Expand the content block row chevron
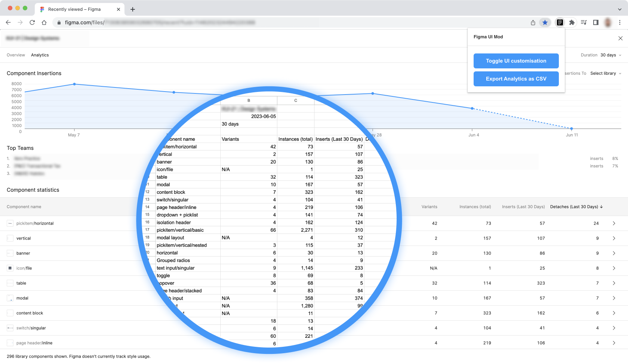The height and width of the screenshot is (364, 628). [614, 313]
